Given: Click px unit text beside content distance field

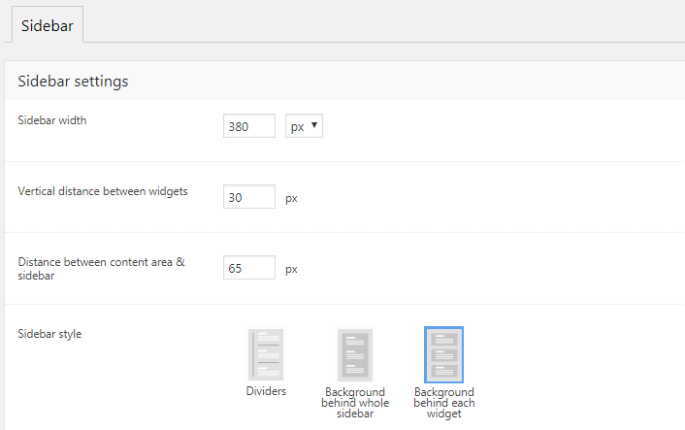Looking at the screenshot, I should pyautogui.click(x=292, y=269).
